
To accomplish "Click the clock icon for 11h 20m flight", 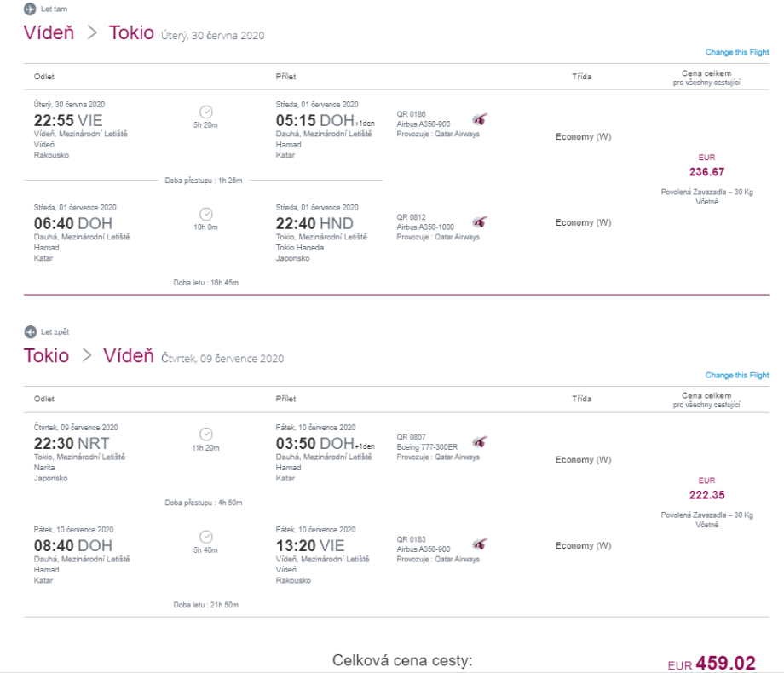I will (x=205, y=434).
